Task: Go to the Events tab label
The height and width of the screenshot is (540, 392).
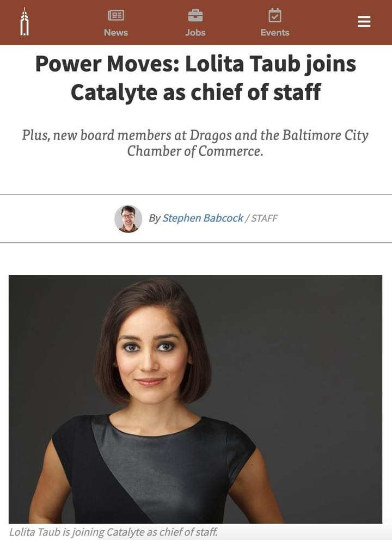Action: [275, 33]
